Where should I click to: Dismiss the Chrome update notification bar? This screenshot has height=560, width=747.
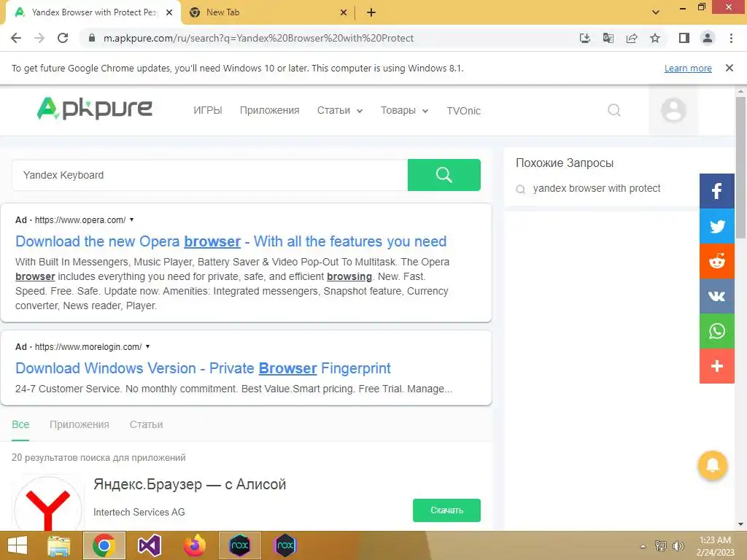pos(729,68)
